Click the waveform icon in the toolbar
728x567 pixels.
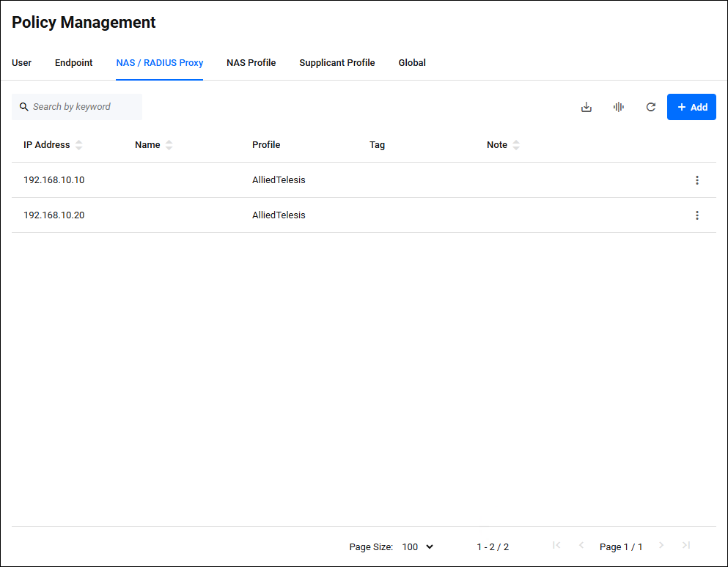(x=619, y=107)
